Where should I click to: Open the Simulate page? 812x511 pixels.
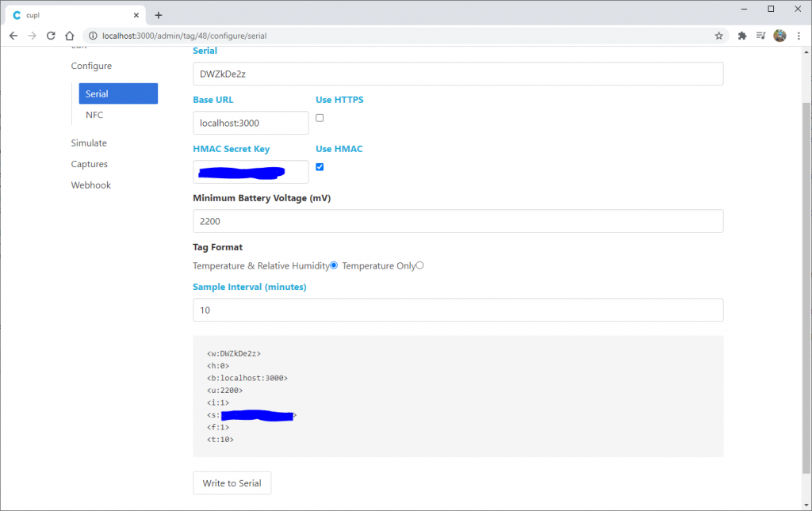click(x=89, y=143)
